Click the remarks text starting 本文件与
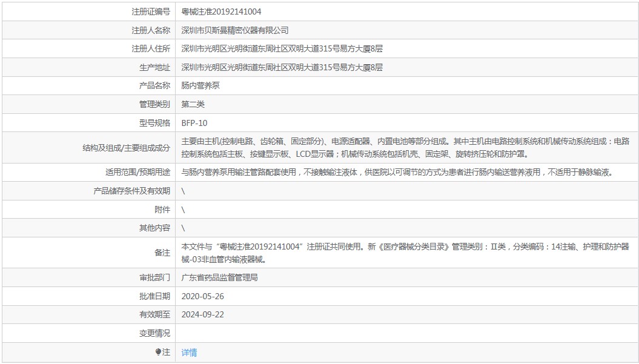 pos(405,253)
